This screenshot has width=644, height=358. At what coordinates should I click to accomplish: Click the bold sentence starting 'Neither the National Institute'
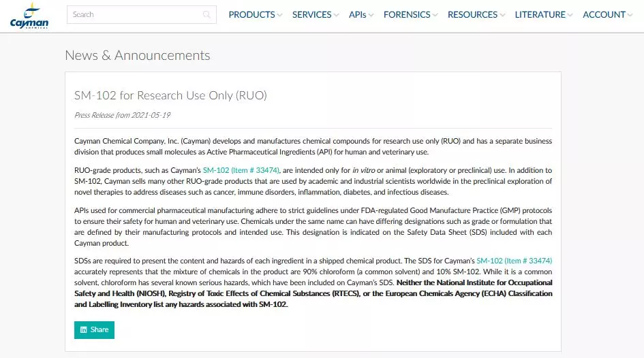coord(313,293)
